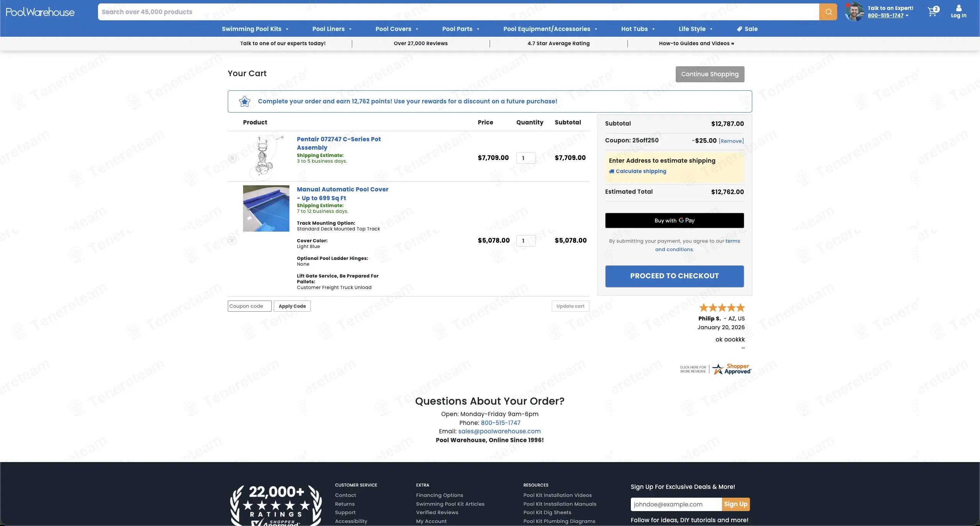
Task: Click the sales@poolwarehouse.com email link
Action: coord(499,431)
